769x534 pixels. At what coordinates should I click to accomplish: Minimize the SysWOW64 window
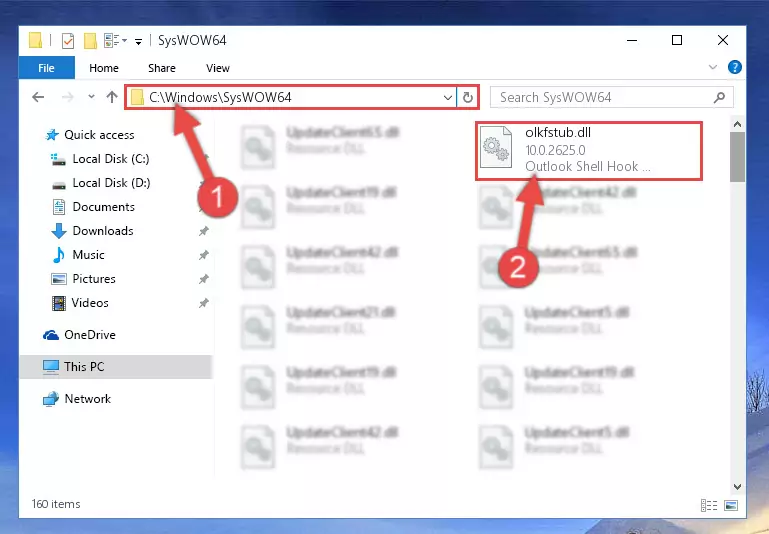(632, 40)
